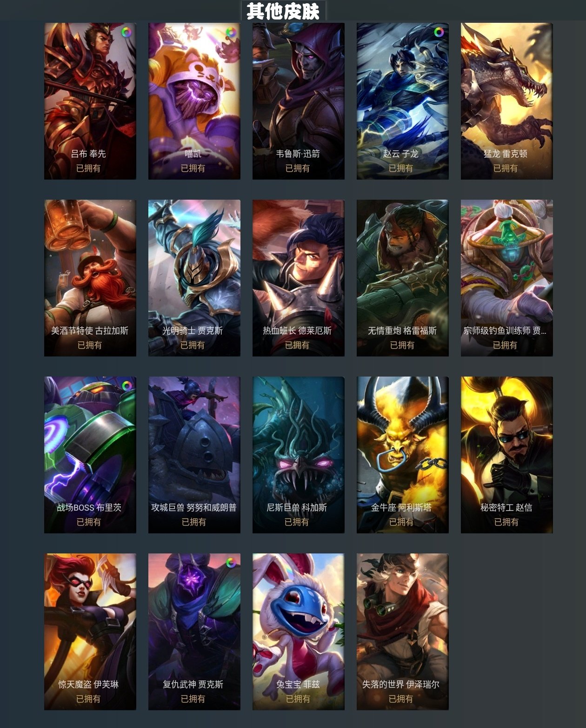Open the 宗师级钓鱼训练师 skin thumbnail
586x728 pixels.
click(507, 278)
